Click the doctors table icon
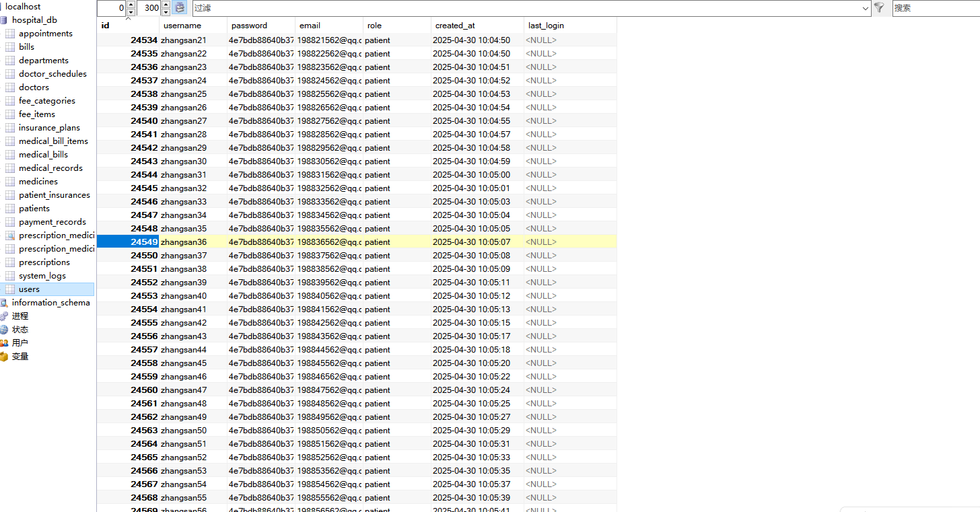 10,87
